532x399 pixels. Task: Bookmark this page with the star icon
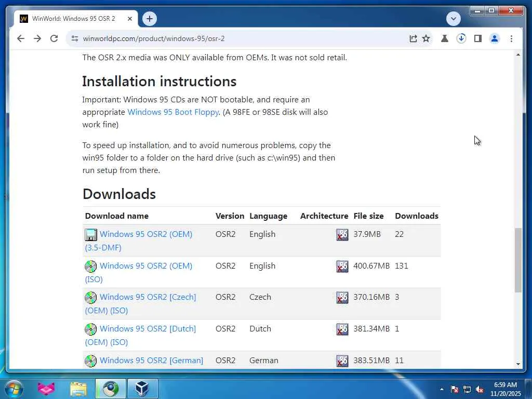[x=426, y=38]
